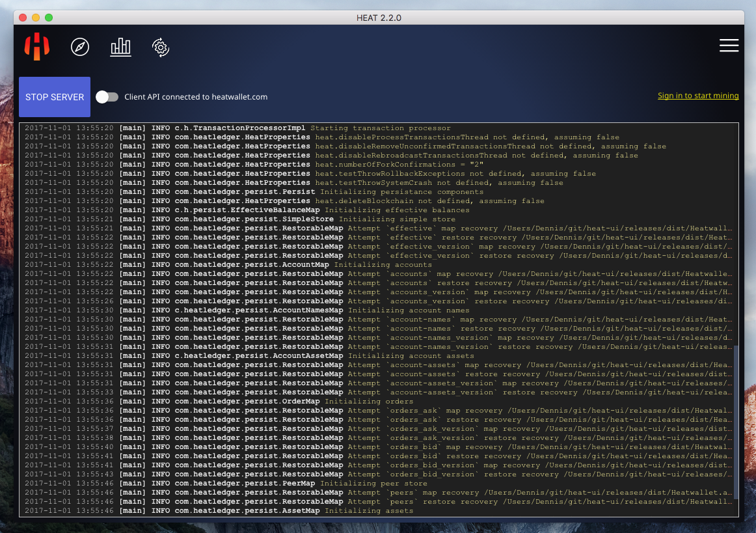Image resolution: width=756 pixels, height=533 pixels.
Task: Click the red close window button
Action: [x=23, y=18]
